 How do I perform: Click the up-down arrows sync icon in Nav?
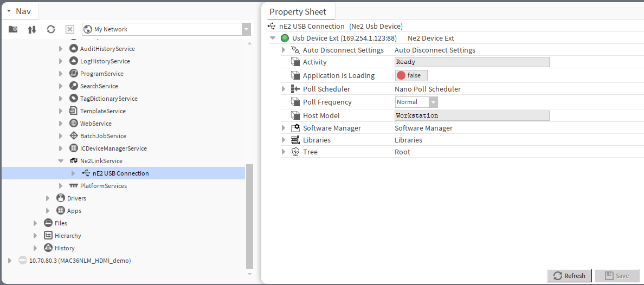pyautogui.click(x=32, y=29)
